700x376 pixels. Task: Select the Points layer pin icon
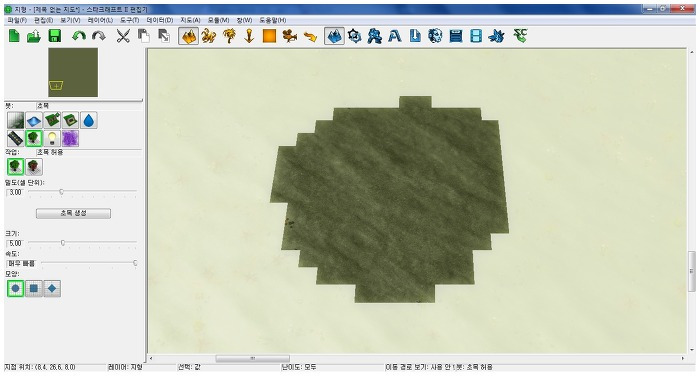pyautogui.click(x=249, y=36)
